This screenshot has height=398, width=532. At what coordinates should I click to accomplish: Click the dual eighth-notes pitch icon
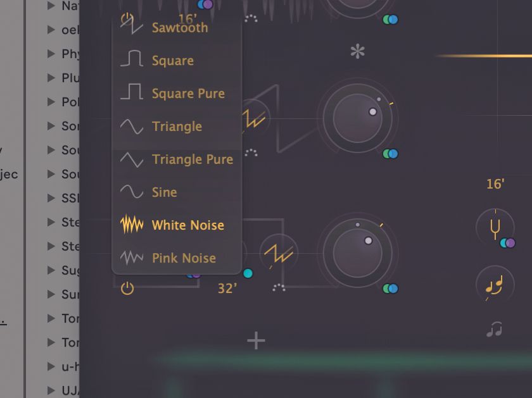point(495,285)
